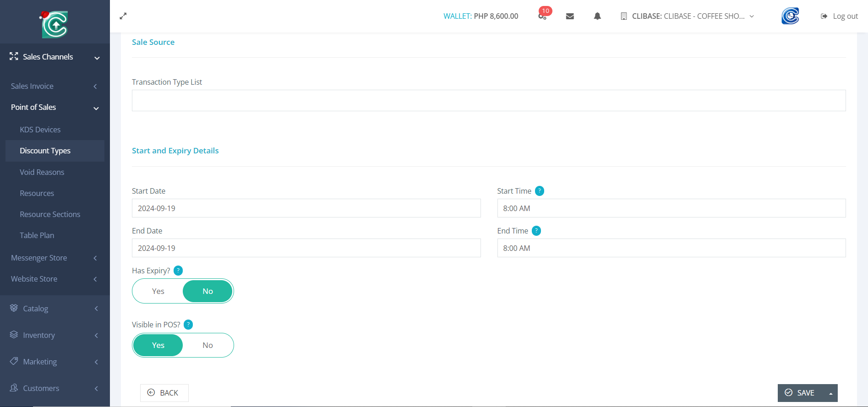The width and height of the screenshot is (868, 407).
Task: Open the SAVE button dropdown arrow
Action: coord(830,393)
